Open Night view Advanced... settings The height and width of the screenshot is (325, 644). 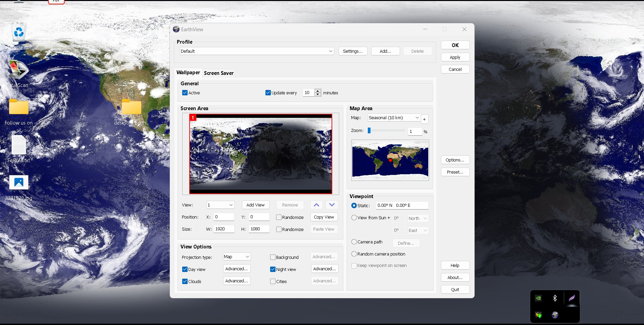pyautogui.click(x=325, y=269)
